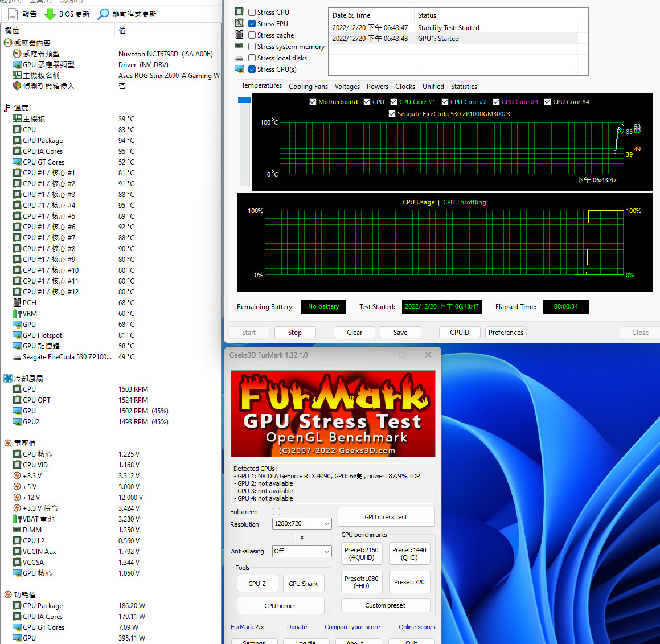
Task: Click the VRM temperature icon
Action: click(17, 313)
